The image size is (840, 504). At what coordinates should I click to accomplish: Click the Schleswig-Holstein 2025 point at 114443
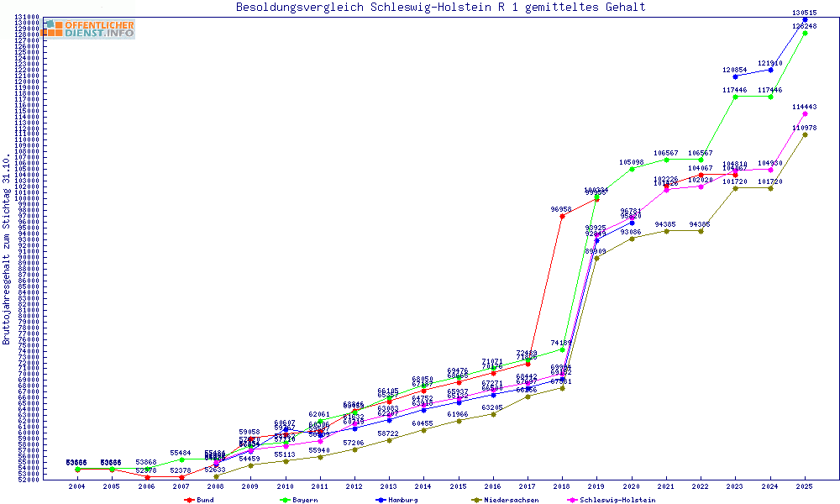(x=806, y=114)
